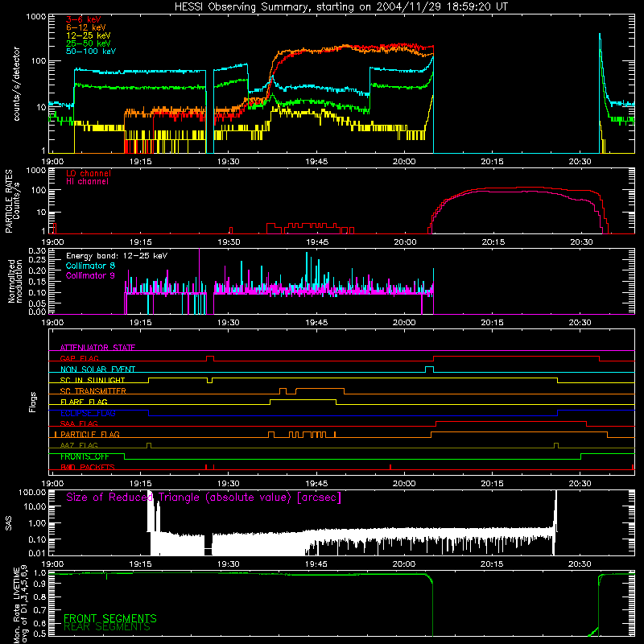Click the 19:15 tick label under the SAS plot
Image resolution: width=644 pixels, height=644 pixels.
click(x=140, y=564)
